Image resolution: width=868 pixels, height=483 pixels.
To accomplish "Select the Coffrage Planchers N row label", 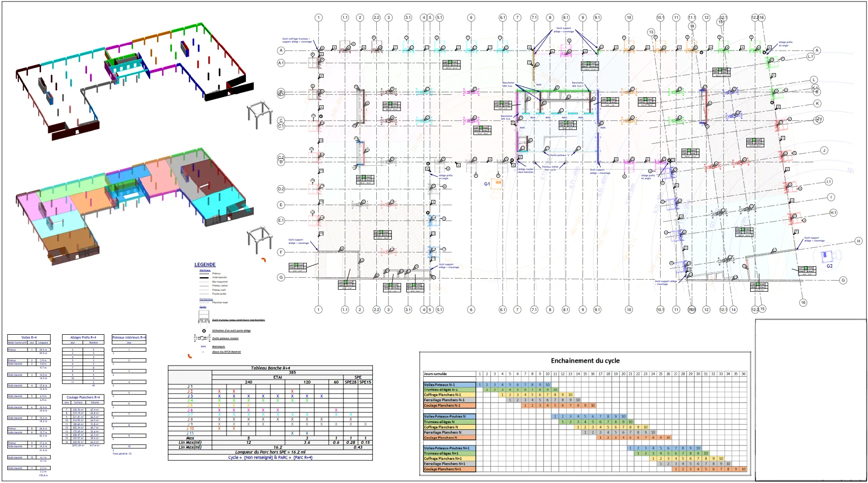I will pyautogui.click(x=450, y=427).
